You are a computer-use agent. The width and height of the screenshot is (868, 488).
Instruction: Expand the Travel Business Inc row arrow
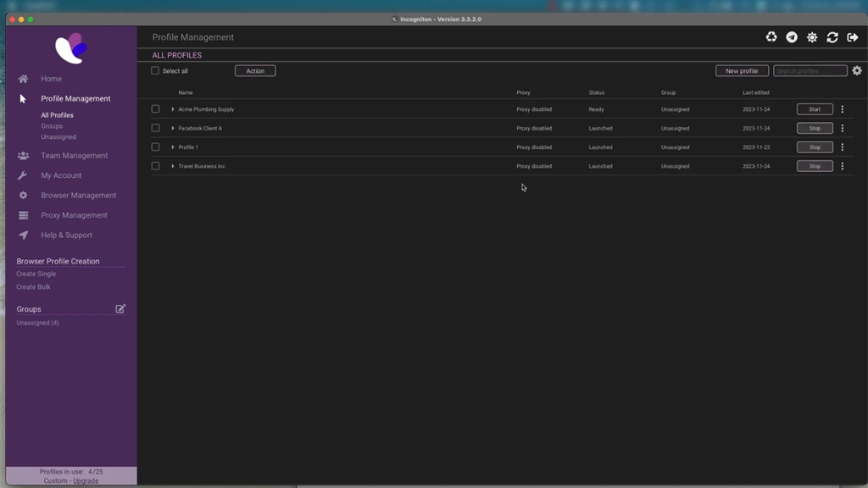point(173,166)
